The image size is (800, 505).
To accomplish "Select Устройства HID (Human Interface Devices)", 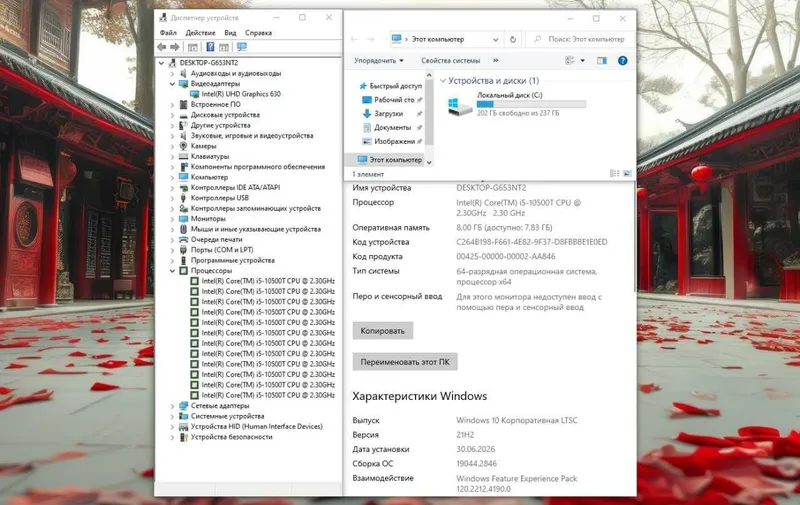I will (257, 426).
